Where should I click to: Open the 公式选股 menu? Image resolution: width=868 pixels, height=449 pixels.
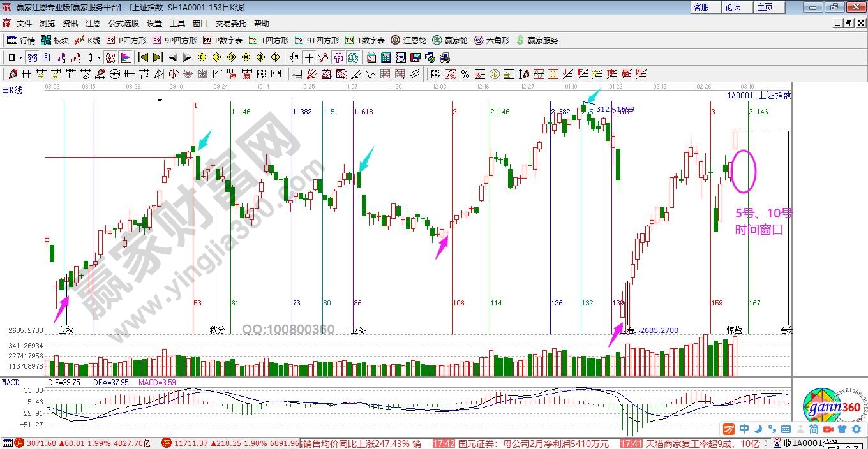[123, 23]
